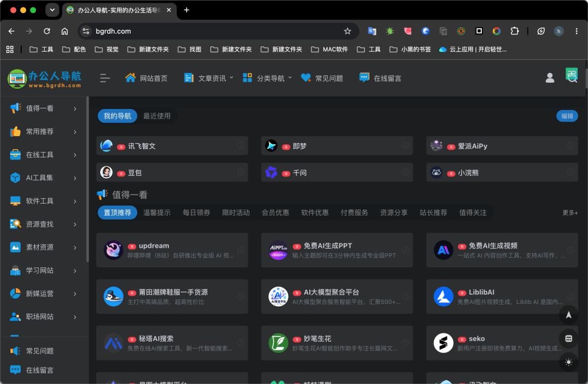Open the 千问 shortcut icon
This screenshot has width=588, height=384.
click(271, 172)
